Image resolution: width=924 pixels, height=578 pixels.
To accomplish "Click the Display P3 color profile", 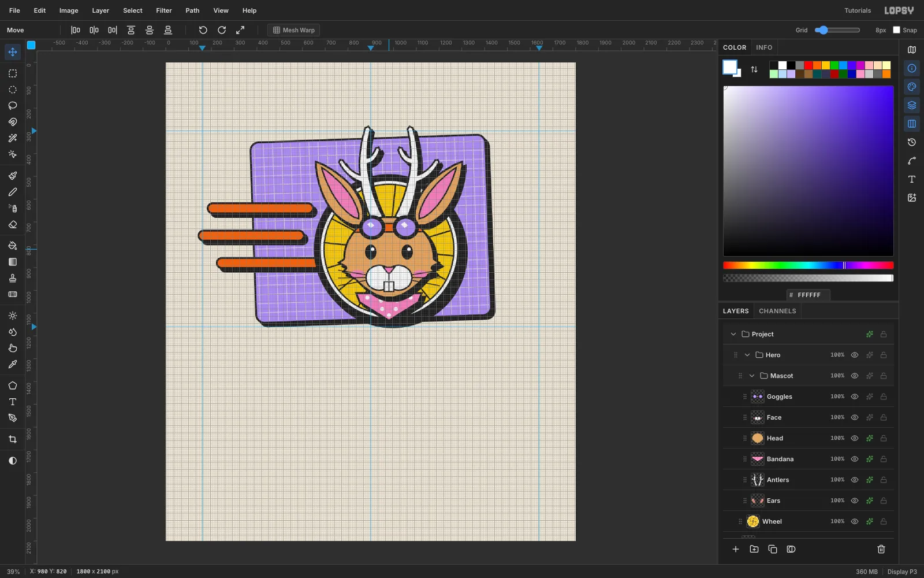I will click(x=902, y=572).
